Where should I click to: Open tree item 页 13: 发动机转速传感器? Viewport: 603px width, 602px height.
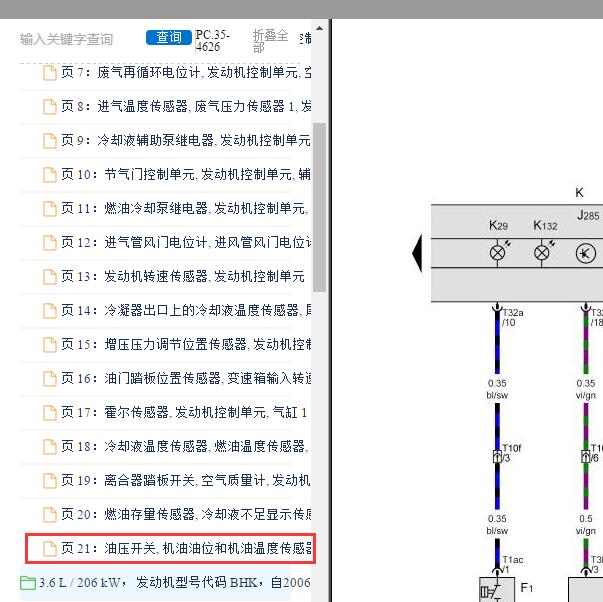pos(174,276)
